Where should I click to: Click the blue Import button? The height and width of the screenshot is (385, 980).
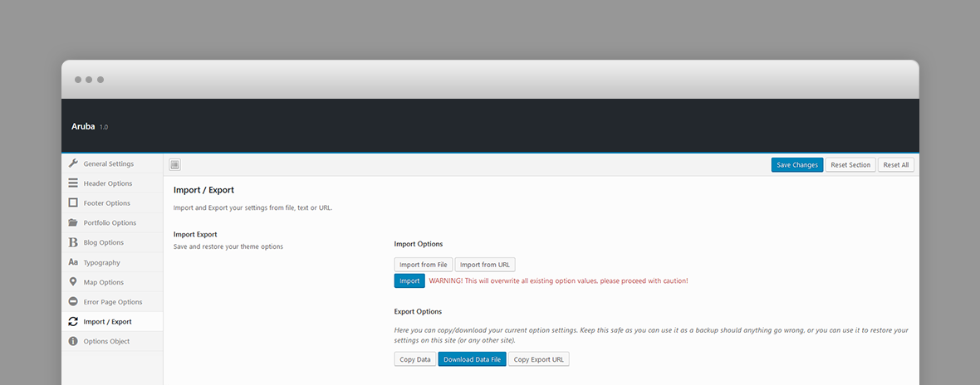coord(409,280)
